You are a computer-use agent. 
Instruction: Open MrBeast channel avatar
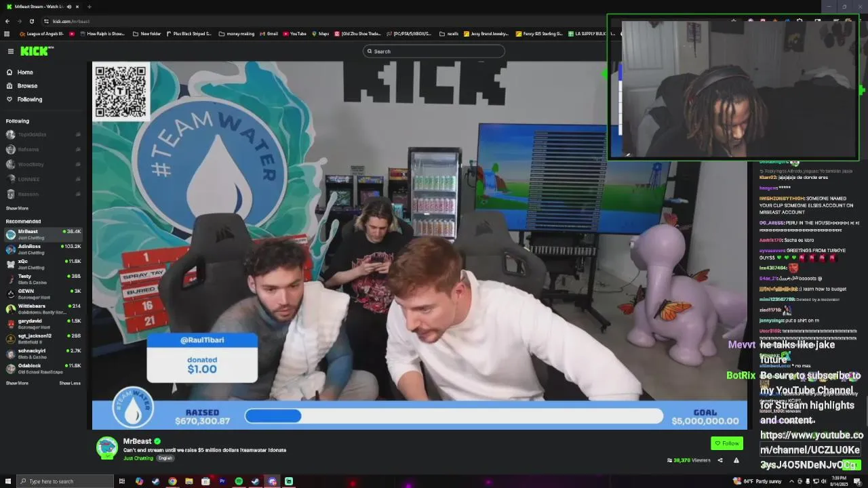pyautogui.click(x=107, y=447)
